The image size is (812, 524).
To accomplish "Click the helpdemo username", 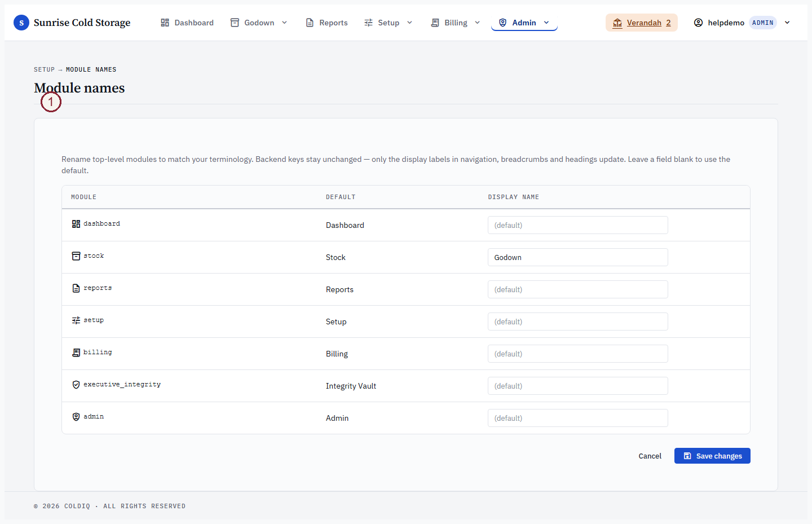I will tap(726, 23).
